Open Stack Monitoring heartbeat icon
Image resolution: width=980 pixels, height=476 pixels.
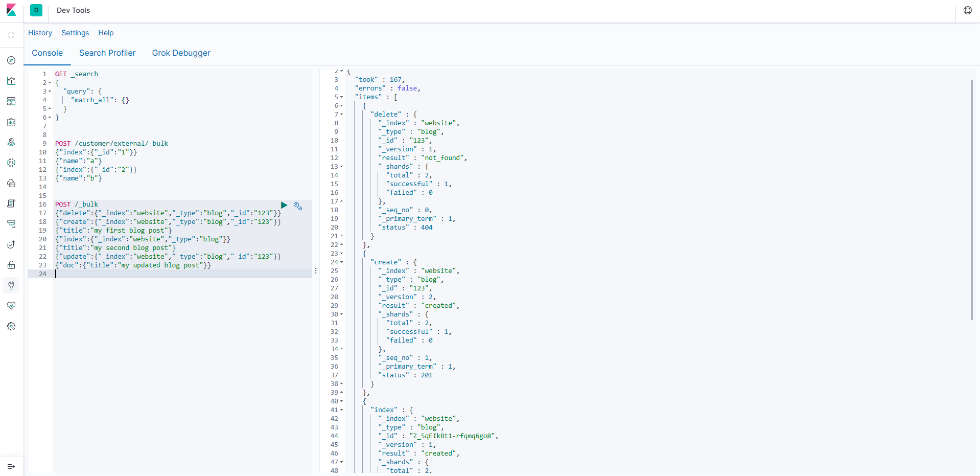coord(11,306)
